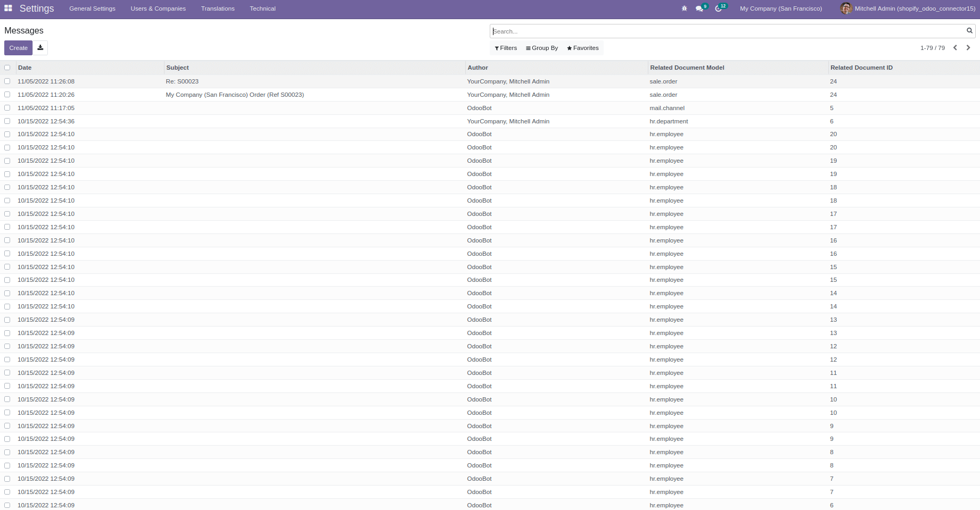
Task: Expand the Favorites dropdown
Action: pos(583,48)
